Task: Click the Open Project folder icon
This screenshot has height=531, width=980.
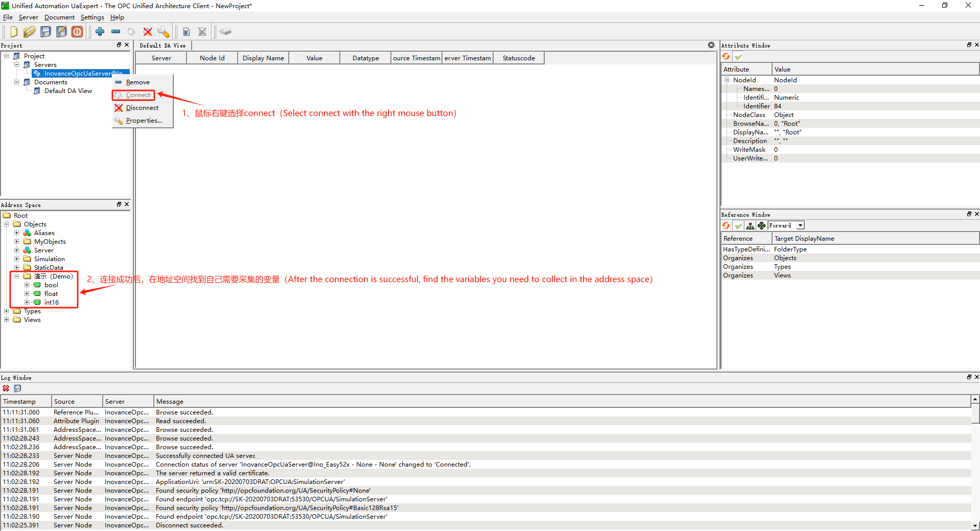Action: pos(30,32)
